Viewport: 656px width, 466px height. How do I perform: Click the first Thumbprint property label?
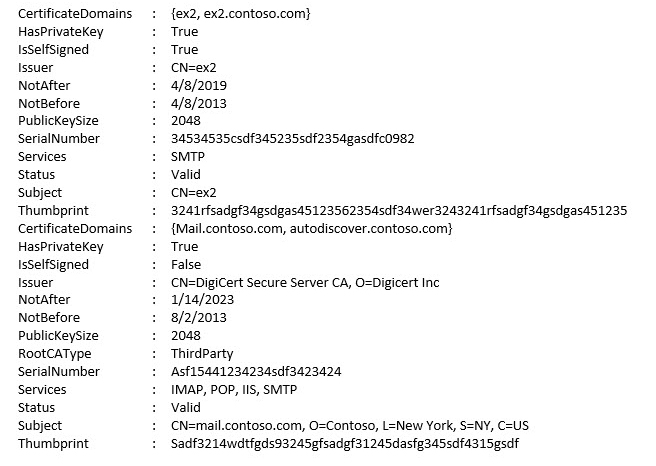[x=53, y=210]
